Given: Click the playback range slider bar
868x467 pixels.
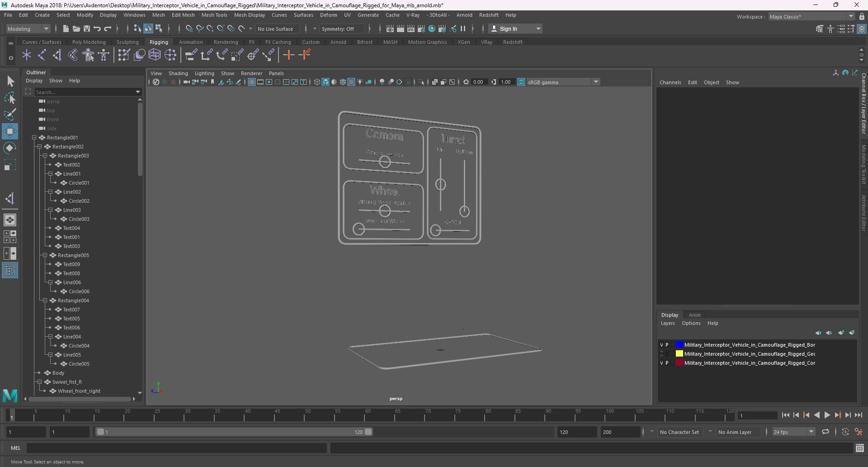Looking at the screenshot, I should (234, 432).
